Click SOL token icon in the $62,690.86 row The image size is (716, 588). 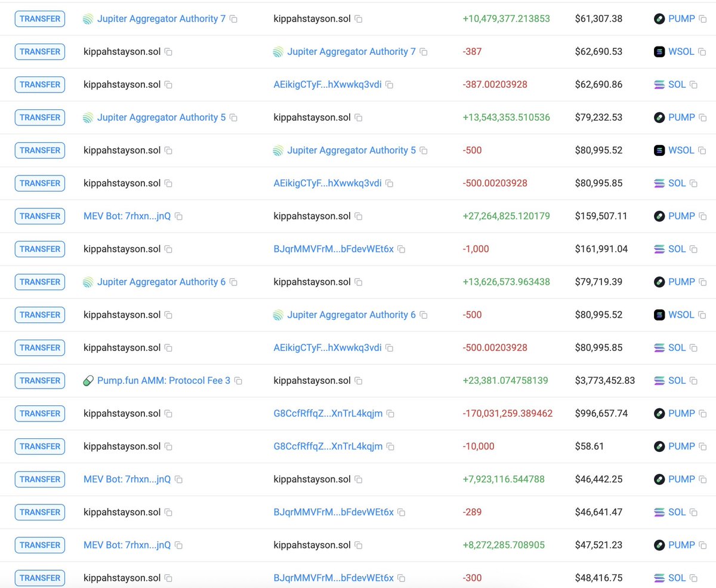coord(659,85)
